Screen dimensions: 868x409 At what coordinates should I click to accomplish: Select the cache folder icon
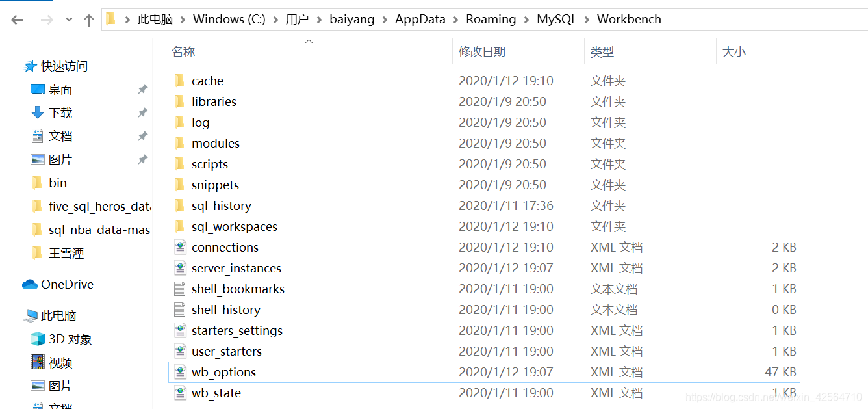(180, 81)
